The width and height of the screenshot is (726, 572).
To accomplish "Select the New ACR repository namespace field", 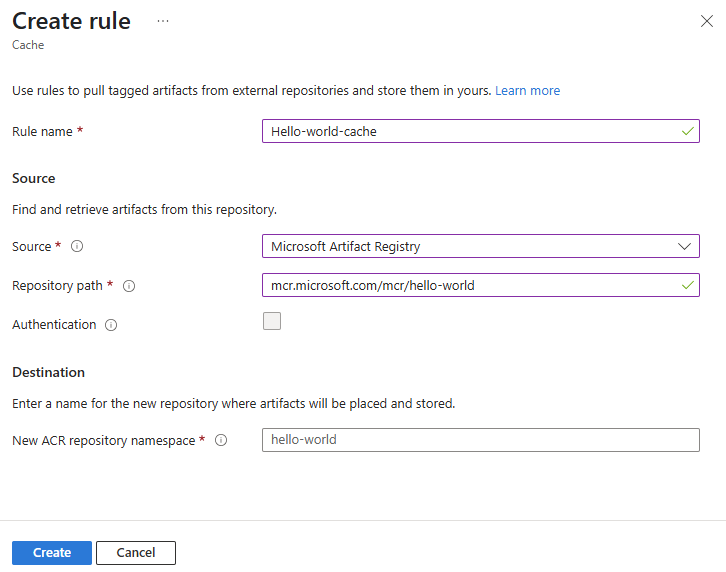I will (480, 440).
